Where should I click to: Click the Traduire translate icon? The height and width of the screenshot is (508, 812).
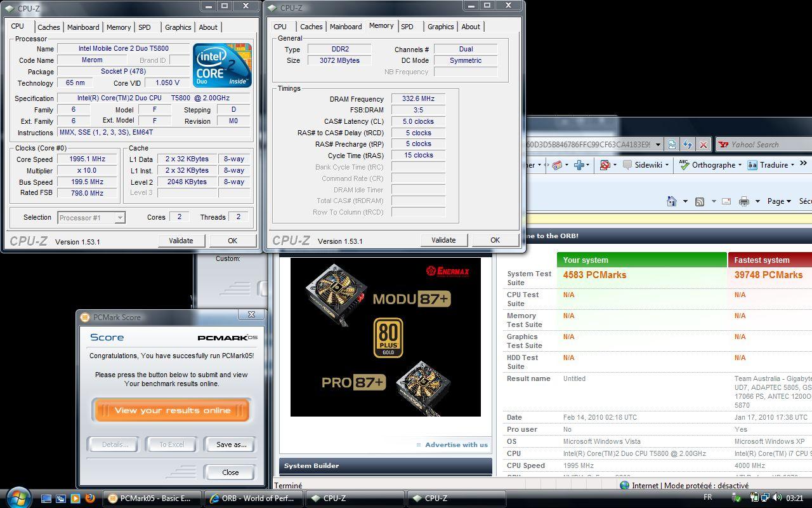tap(752, 165)
